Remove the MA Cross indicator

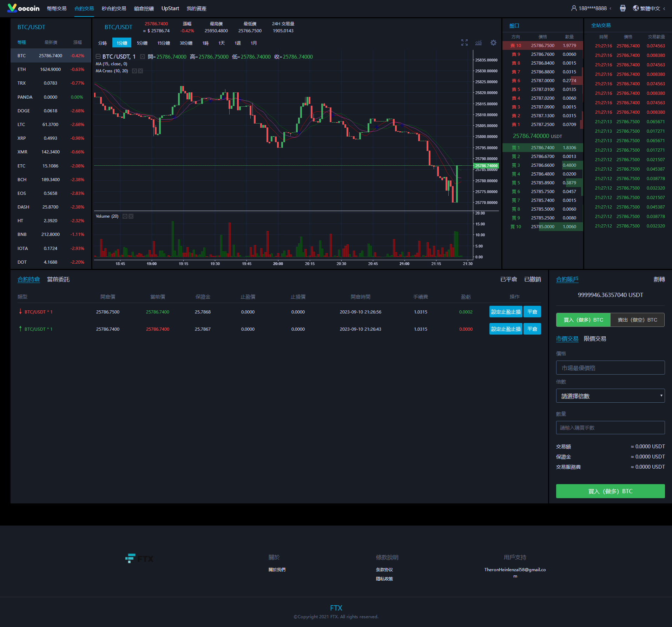tap(140, 71)
